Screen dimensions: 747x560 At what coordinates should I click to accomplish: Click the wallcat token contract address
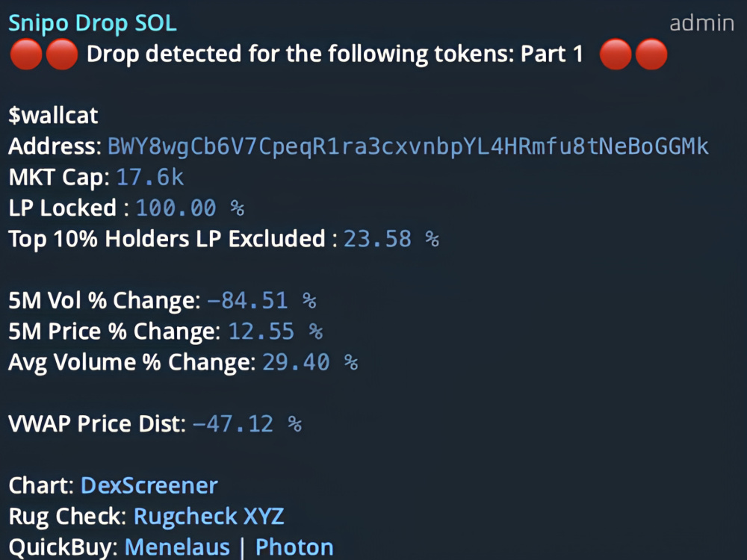[x=408, y=146]
